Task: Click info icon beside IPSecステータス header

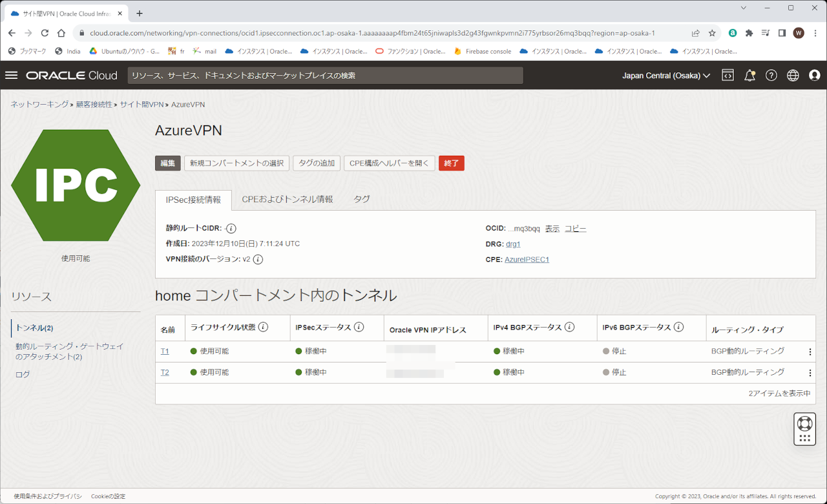Action: (359, 327)
